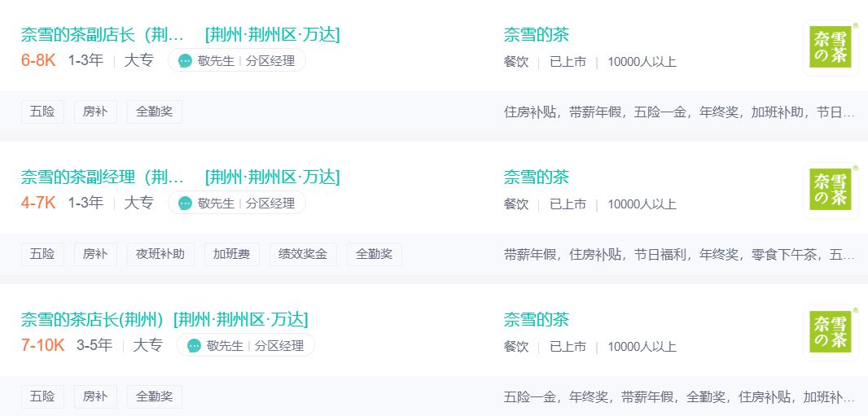Click chat bubble icon in 副店长 listing
The width and height of the screenshot is (868, 416).
coord(186,61)
